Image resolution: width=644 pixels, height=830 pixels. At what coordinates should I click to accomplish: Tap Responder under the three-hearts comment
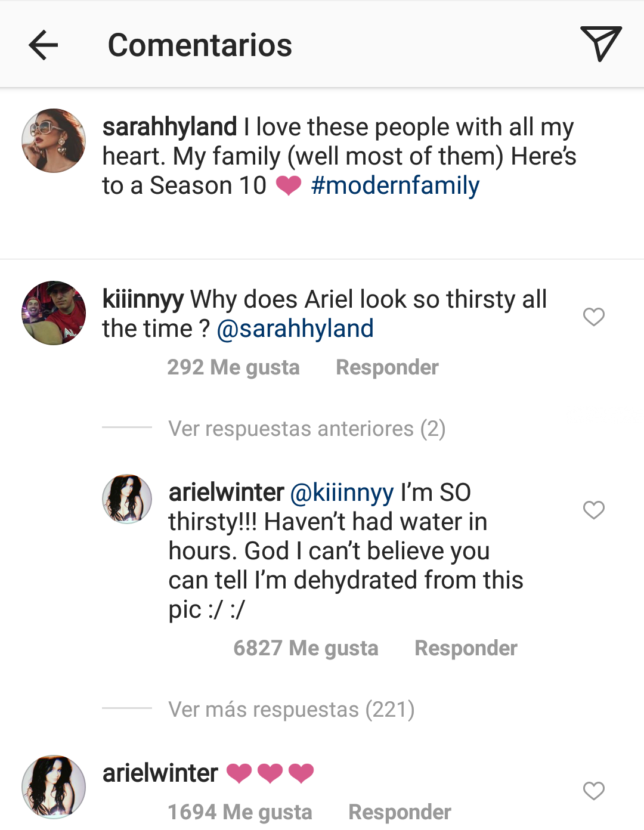pyautogui.click(x=400, y=812)
